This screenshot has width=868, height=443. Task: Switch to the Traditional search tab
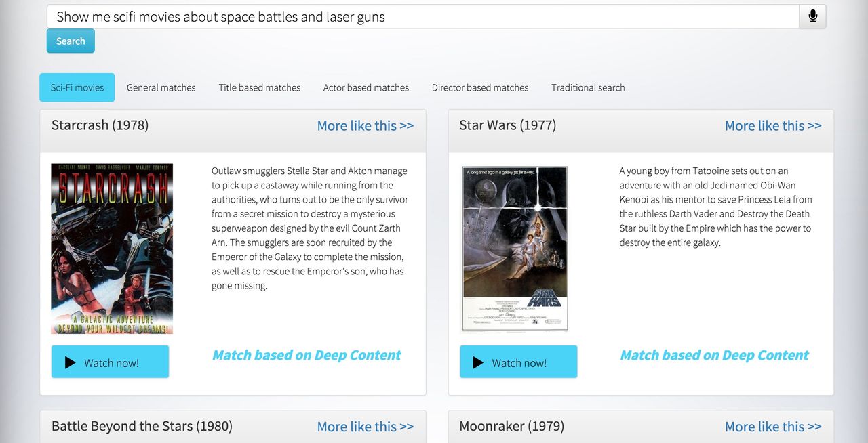(588, 87)
